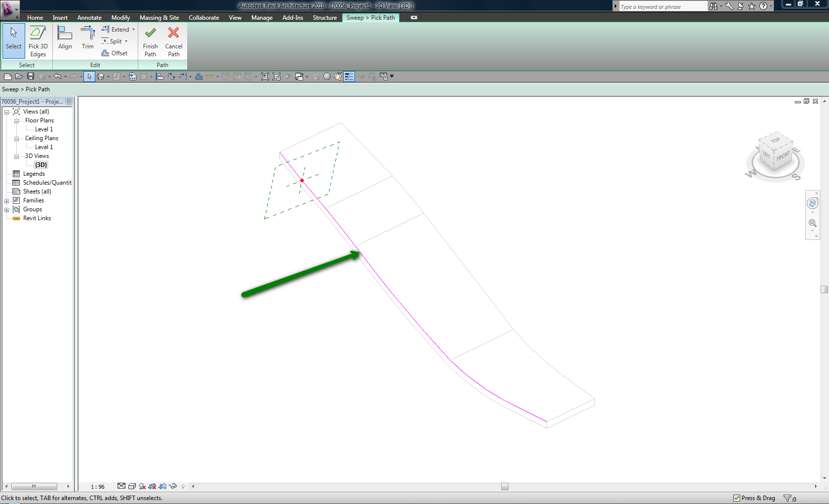Expand the Groups tree node
This screenshot has height=504, width=829.
click(7, 210)
